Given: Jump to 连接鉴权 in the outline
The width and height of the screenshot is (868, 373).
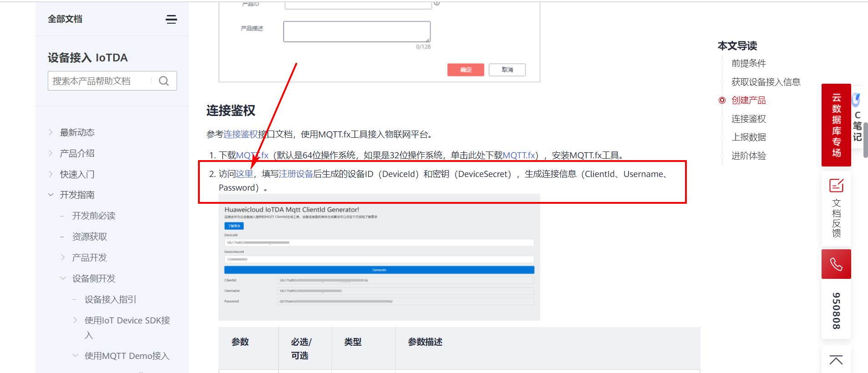Looking at the screenshot, I should click(x=749, y=119).
